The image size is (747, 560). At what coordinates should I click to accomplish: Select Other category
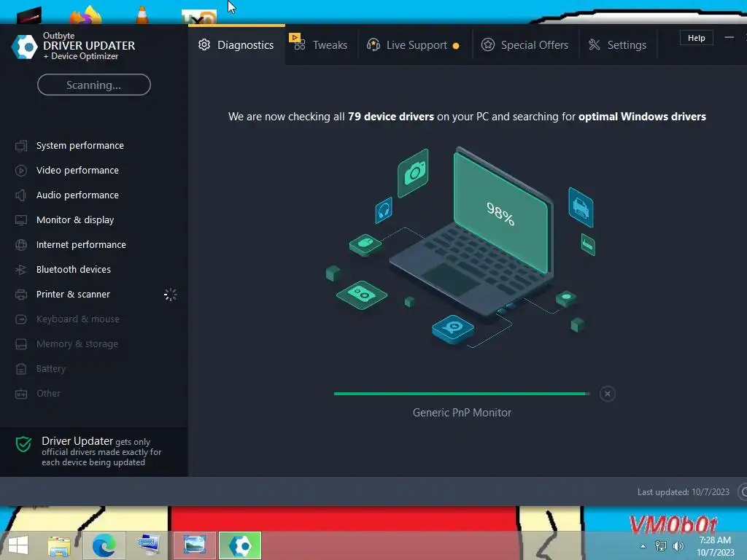(94, 393)
